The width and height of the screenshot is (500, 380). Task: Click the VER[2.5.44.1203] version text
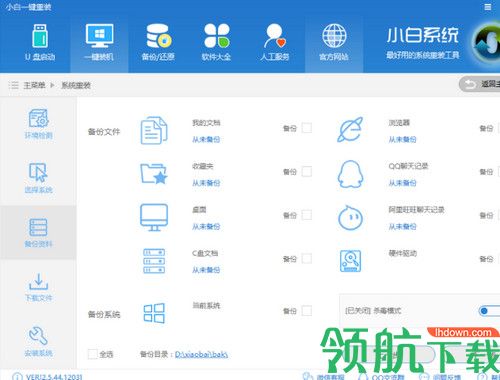point(54,377)
